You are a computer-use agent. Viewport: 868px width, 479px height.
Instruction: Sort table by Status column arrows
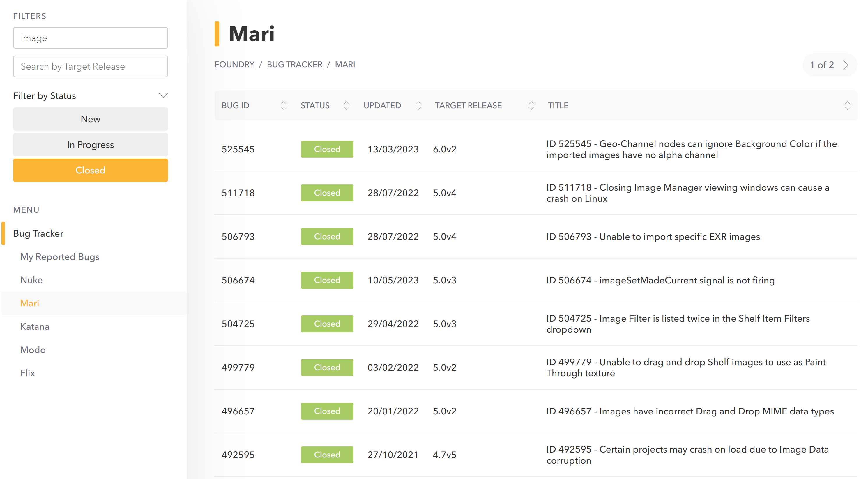pos(347,105)
